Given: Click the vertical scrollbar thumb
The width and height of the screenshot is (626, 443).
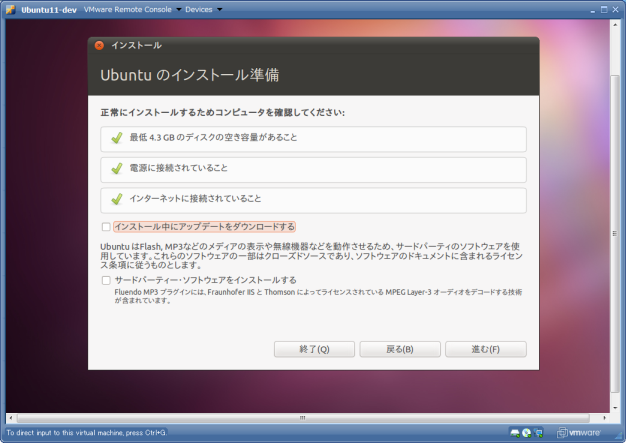Looking at the screenshot, I should click(615, 233).
